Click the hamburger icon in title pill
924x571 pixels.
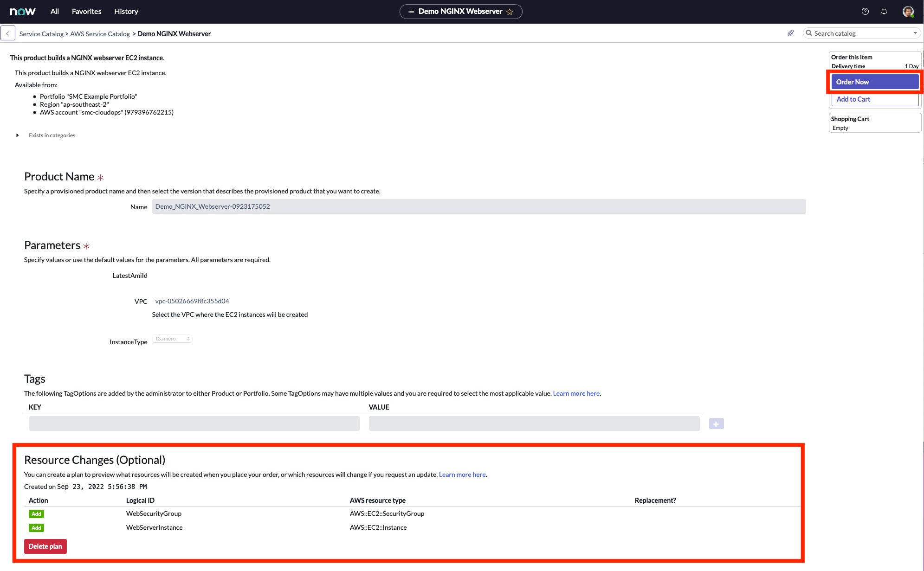point(411,12)
